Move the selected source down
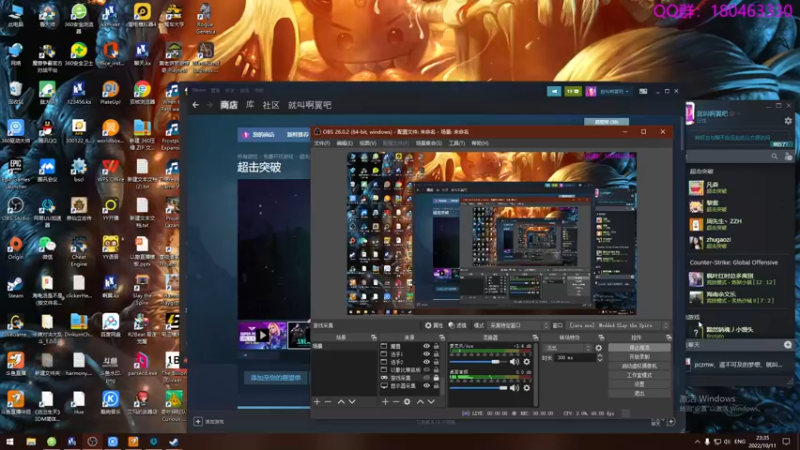This screenshot has width=800, height=450. [431, 402]
